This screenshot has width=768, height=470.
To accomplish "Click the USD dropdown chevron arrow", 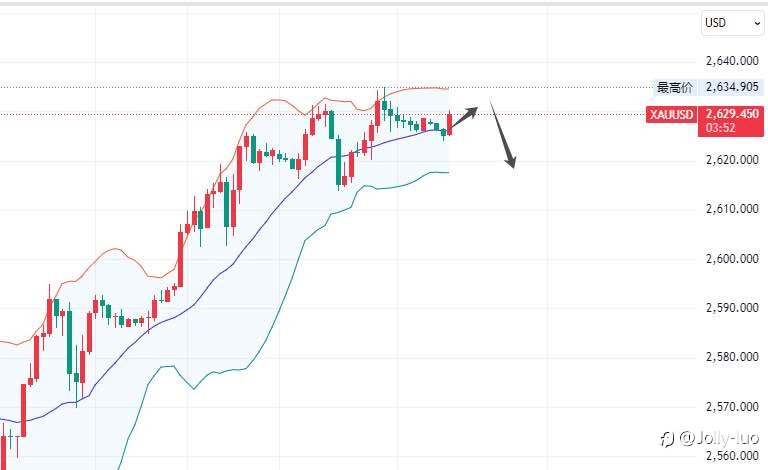I will tap(757, 23).
